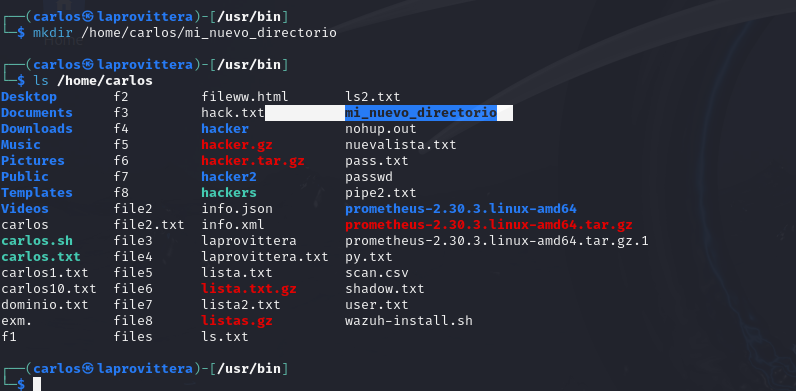Select hacker.tar.gz archive name
This screenshot has width=796, height=391.
coord(253,161)
